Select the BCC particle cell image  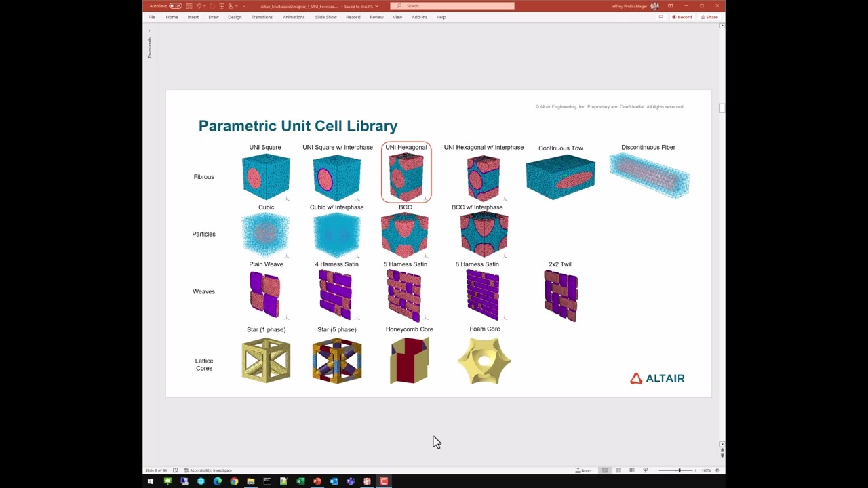405,235
